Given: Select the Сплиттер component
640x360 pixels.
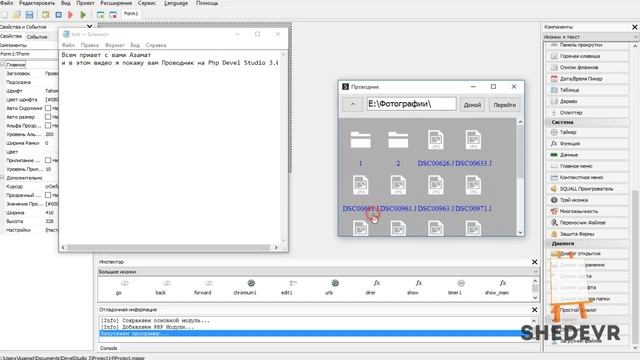Looking at the screenshot, I should (587, 112).
